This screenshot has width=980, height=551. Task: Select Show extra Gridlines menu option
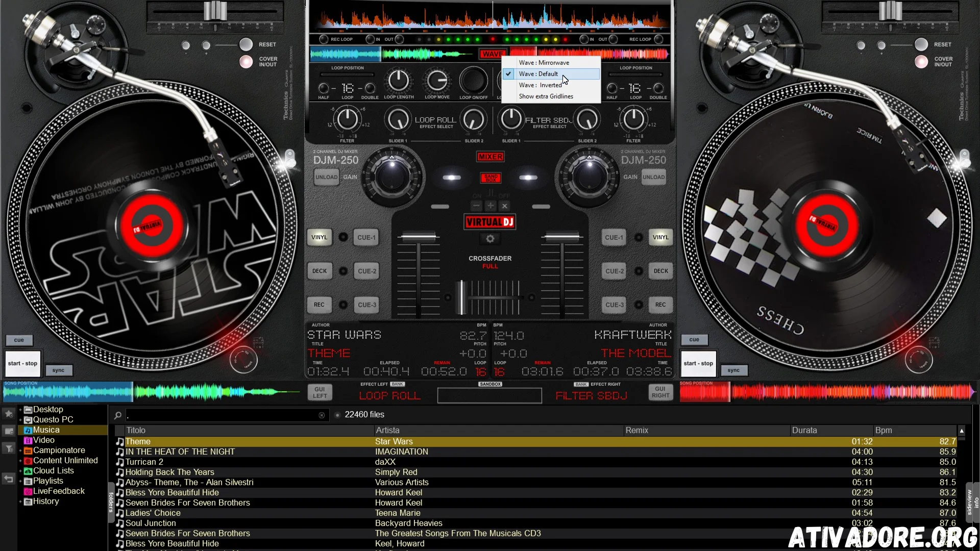coord(551,96)
